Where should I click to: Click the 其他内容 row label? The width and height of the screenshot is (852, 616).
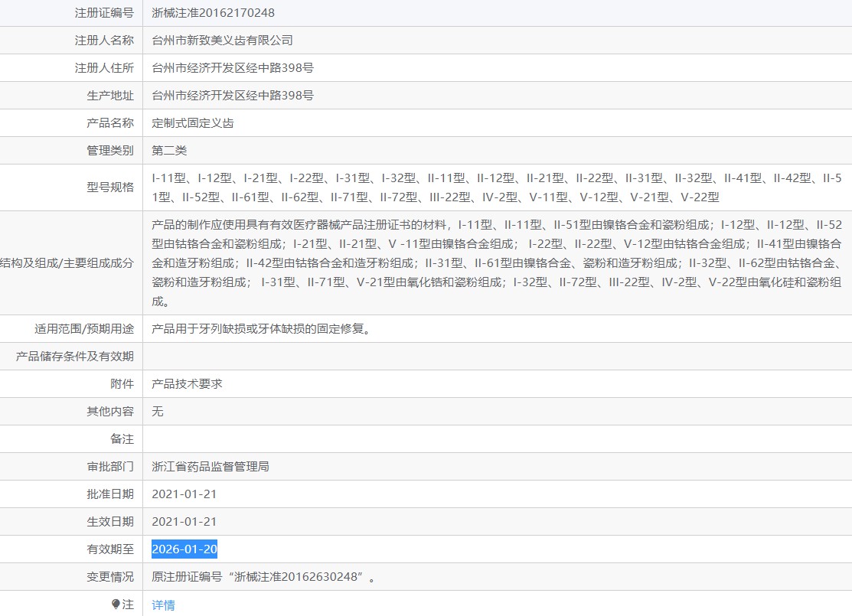pos(110,411)
